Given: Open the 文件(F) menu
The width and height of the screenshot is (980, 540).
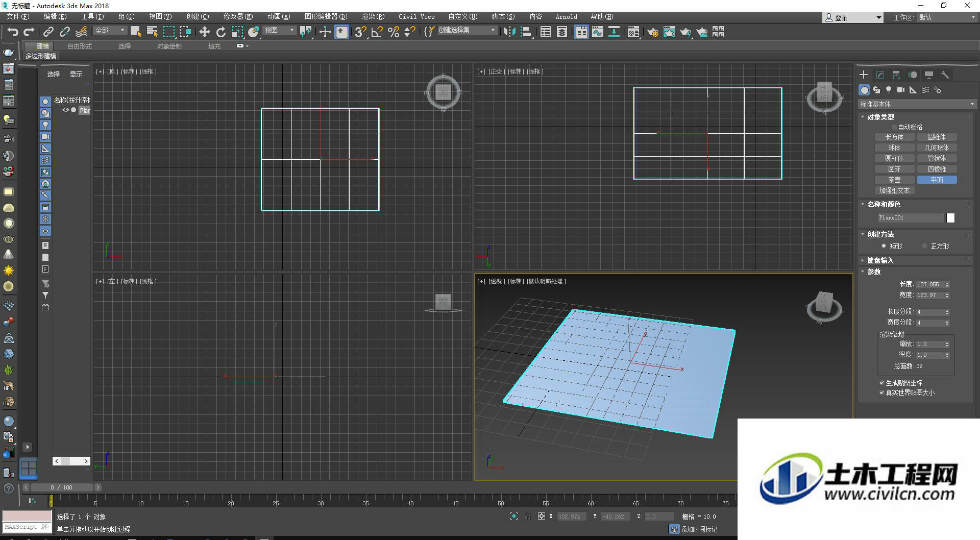Looking at the screenshot, I should [x=18, y=17].
